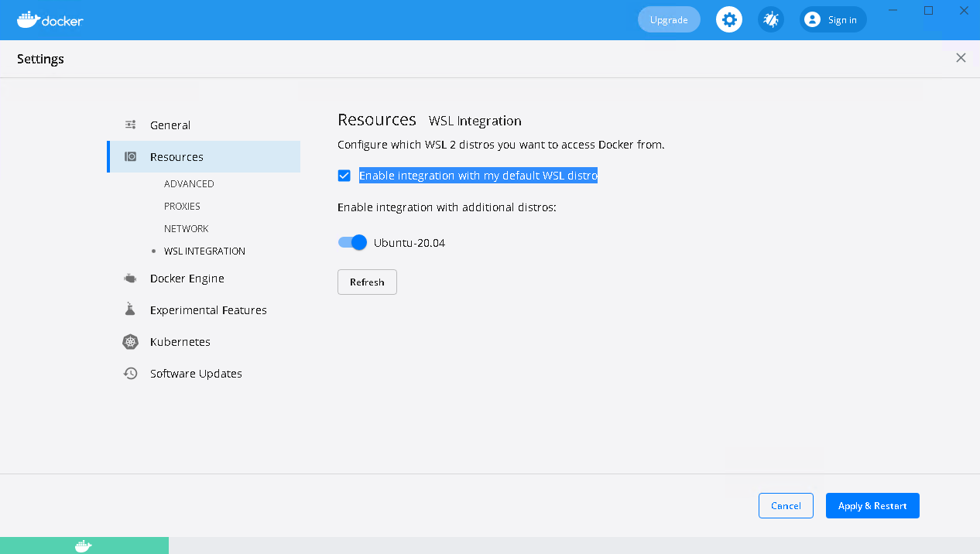Click the whale icon in bottom status bar

coord(84,546)
